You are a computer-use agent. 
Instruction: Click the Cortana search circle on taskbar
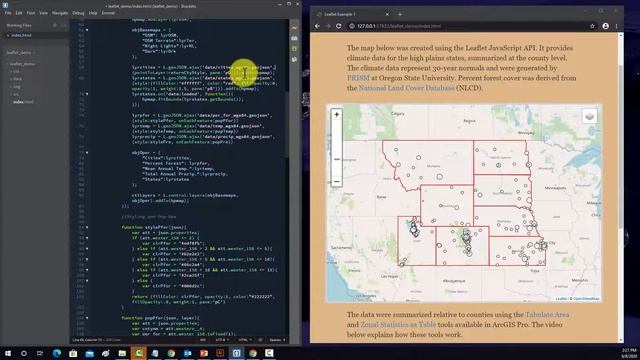point(24,353)
